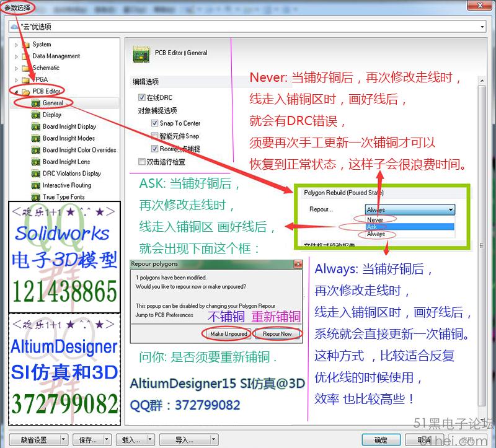Select the General page icon in tree

pos(36,103)
